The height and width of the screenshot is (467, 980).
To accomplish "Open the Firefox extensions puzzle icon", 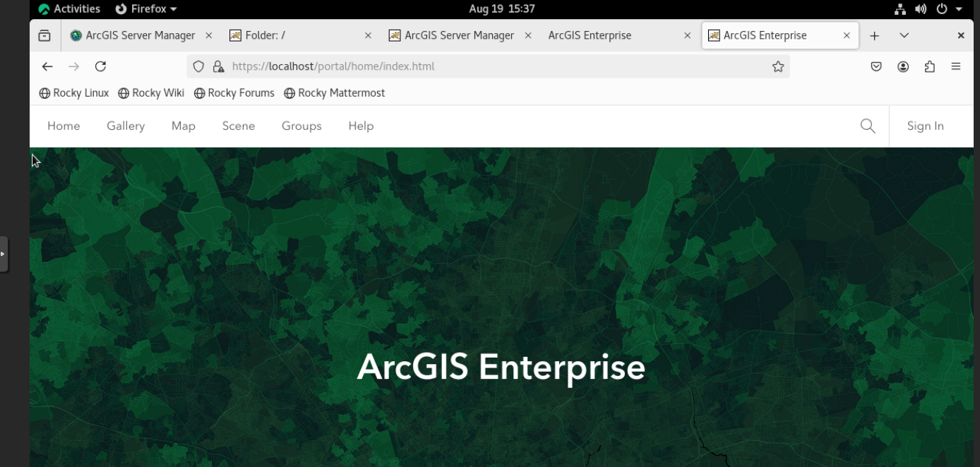I will click(x=930, y=66).
